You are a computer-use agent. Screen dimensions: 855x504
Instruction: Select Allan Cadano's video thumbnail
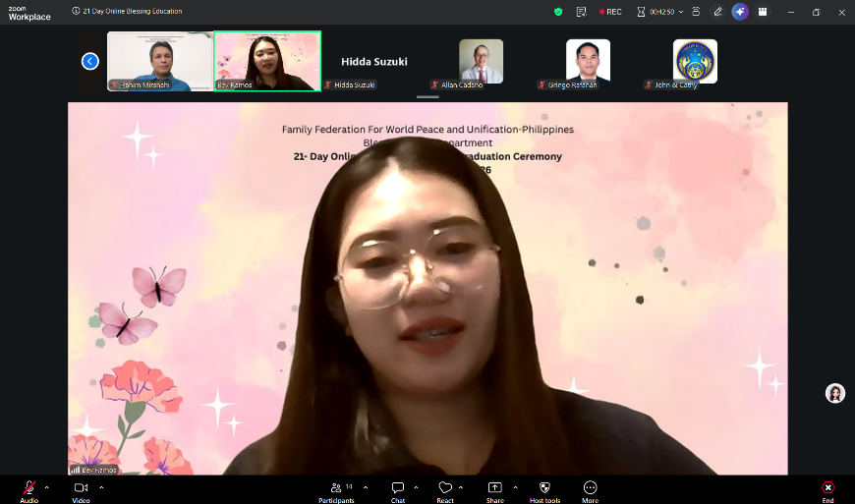pos(481,61)
